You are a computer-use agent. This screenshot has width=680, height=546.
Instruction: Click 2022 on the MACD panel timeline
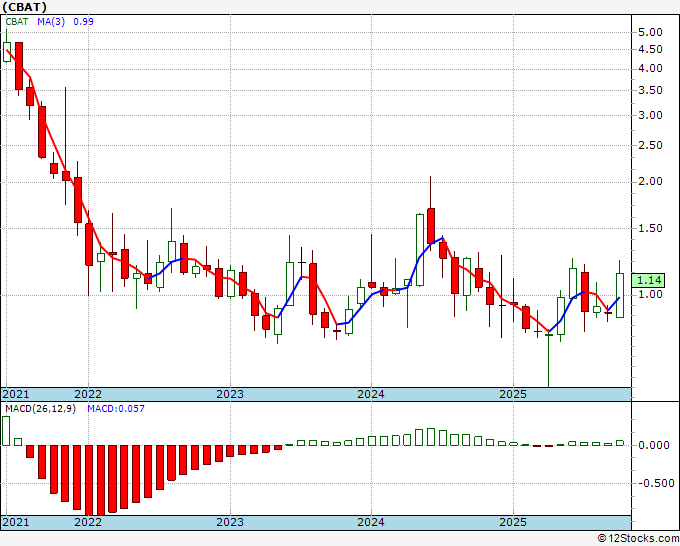pyautogui.click(x=88, y=522)
